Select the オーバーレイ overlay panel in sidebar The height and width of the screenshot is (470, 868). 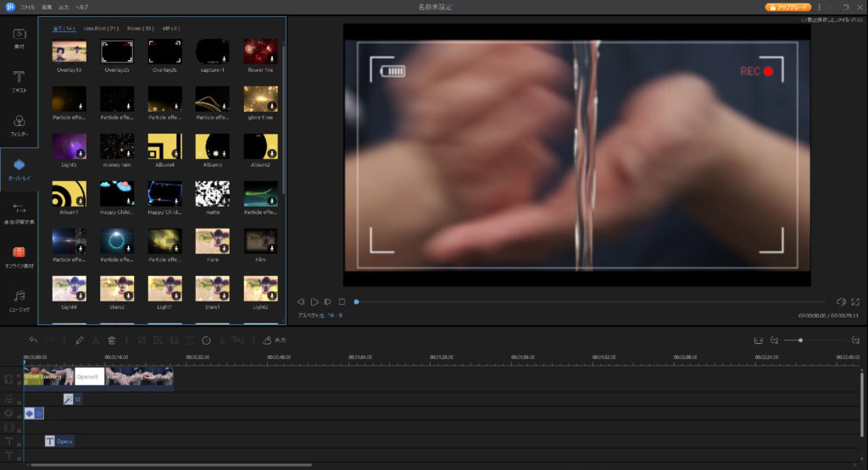pyautogui.click(x=19, y=169)
